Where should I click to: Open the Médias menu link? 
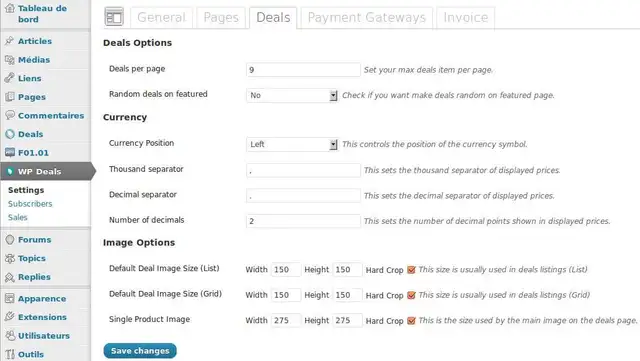click(34, 60)
